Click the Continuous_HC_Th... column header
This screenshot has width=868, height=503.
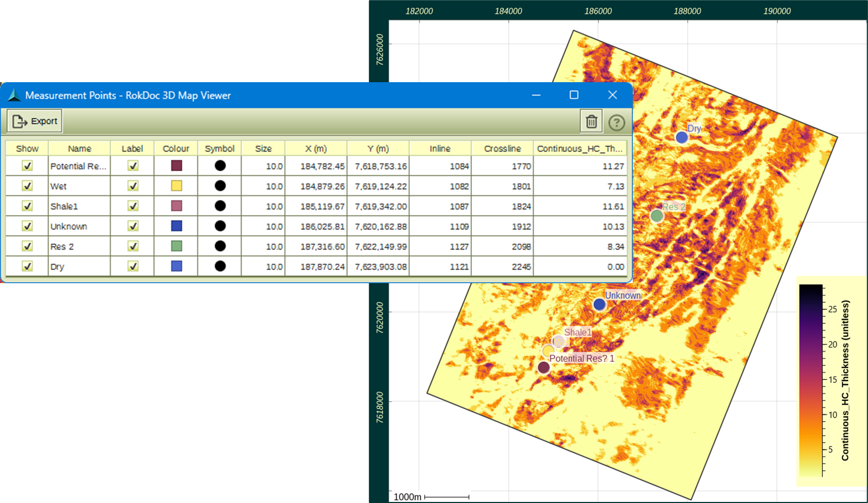coord(579,149)
